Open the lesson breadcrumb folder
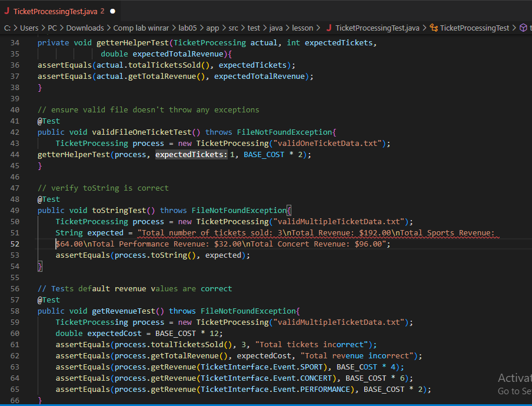This screenshot has width=532, height=406. click(302, 28)
